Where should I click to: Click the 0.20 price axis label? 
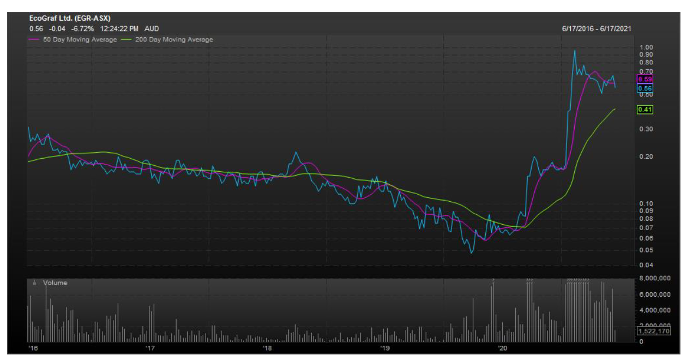(x=646, y=157)
